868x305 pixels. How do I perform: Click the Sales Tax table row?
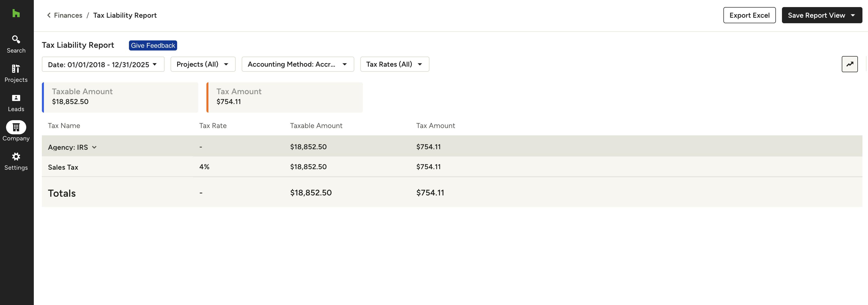236,166
